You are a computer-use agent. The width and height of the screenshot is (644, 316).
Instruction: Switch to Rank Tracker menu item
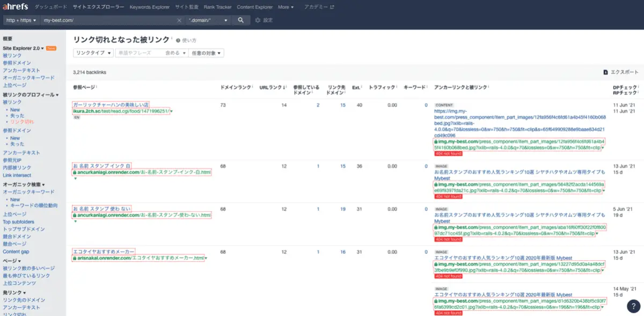216,7
